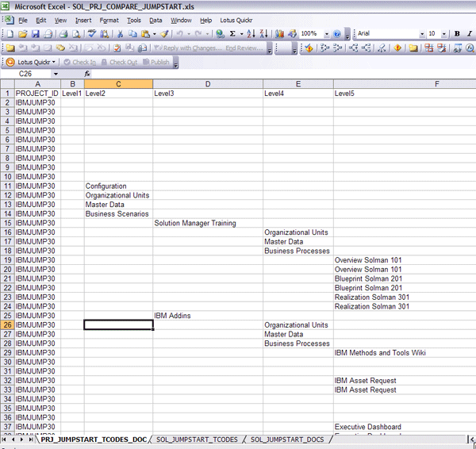The height and width of the screenshot is (449, 476).
Task: Click the Print Preview icon
Action: point(76,34)
